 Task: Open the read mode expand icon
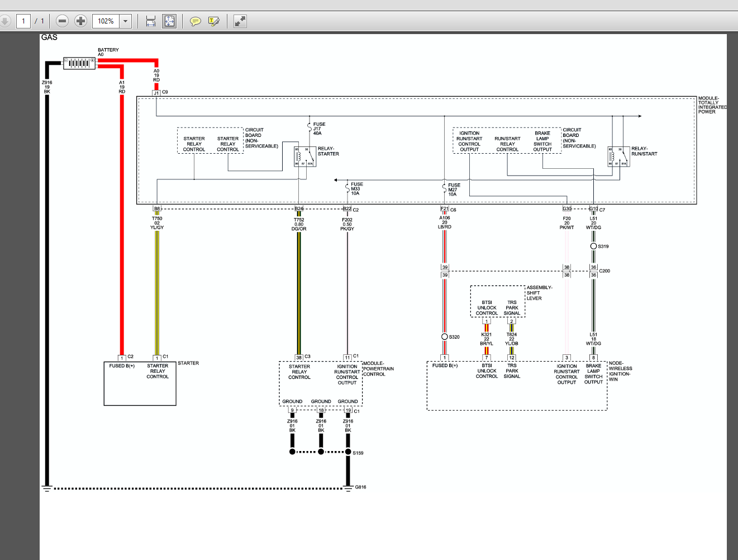point(240,21)
